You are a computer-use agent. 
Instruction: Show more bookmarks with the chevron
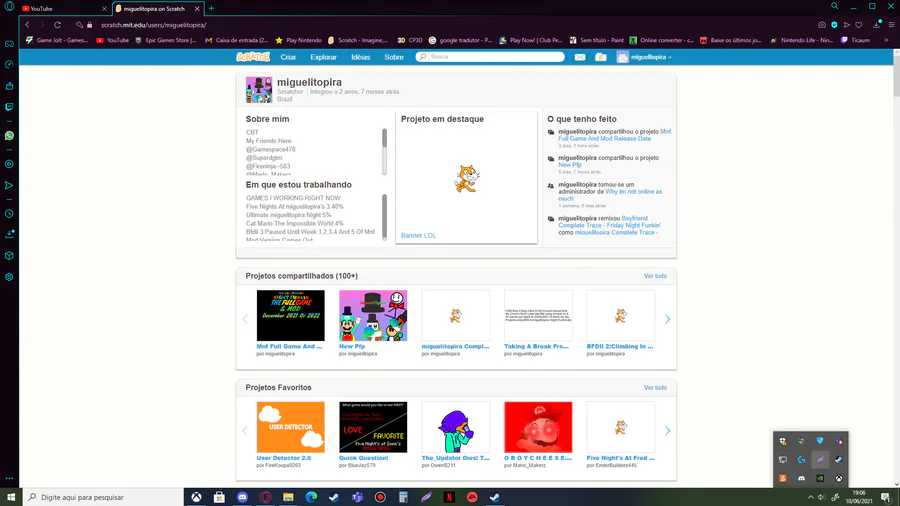tap(886, 40)
